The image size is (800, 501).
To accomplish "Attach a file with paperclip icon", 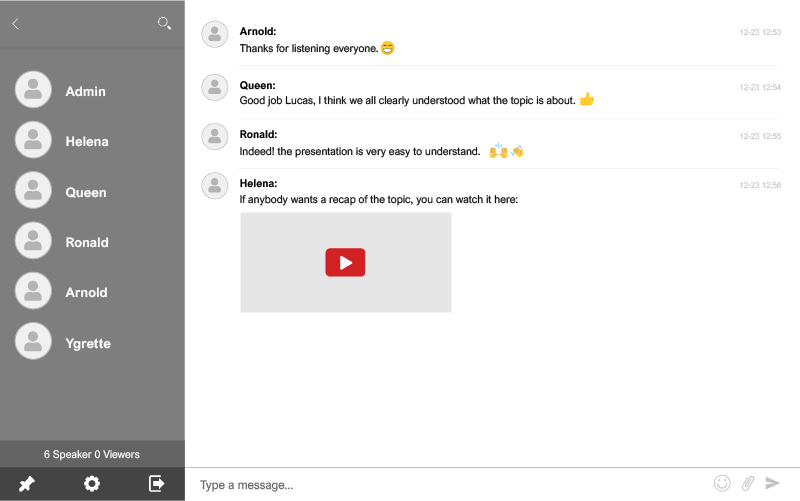I will coord(747,483).
